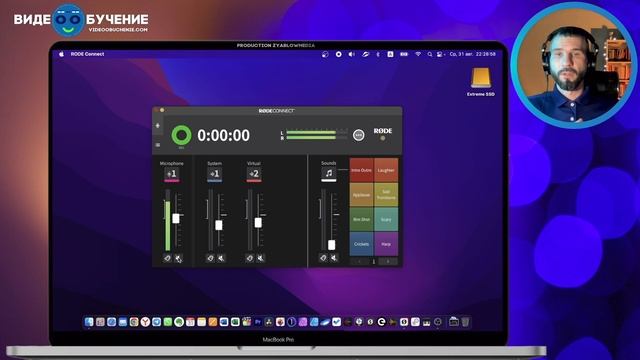
Task: Open Microsoft Excel from the Dock
Action: point(235,322)
